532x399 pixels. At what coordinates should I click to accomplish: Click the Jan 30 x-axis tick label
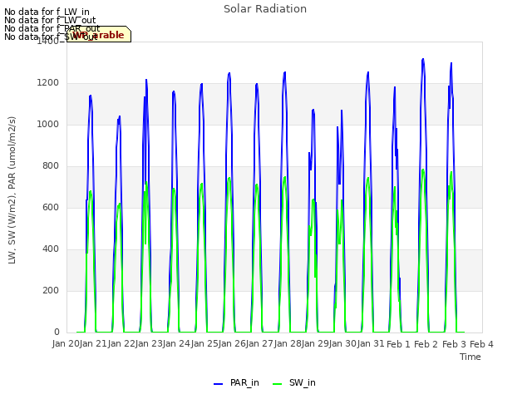pos(342,344)
